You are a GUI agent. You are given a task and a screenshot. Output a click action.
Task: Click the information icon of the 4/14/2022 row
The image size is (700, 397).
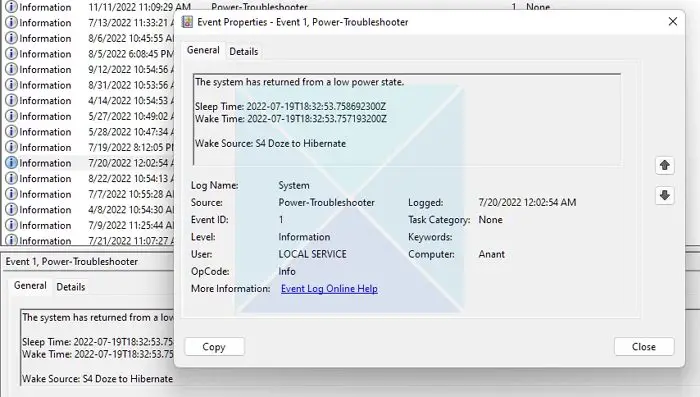(11, 100)
